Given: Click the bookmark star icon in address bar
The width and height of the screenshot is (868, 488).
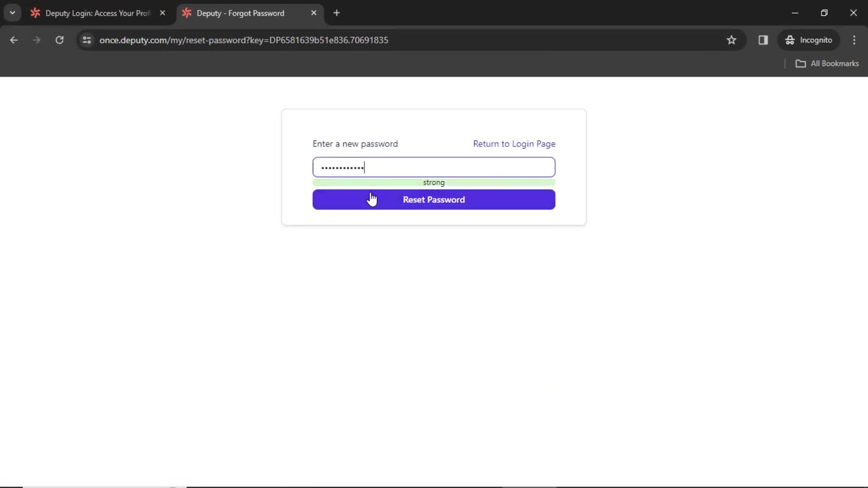Looking at the screenshot, I should coord(731,40).
